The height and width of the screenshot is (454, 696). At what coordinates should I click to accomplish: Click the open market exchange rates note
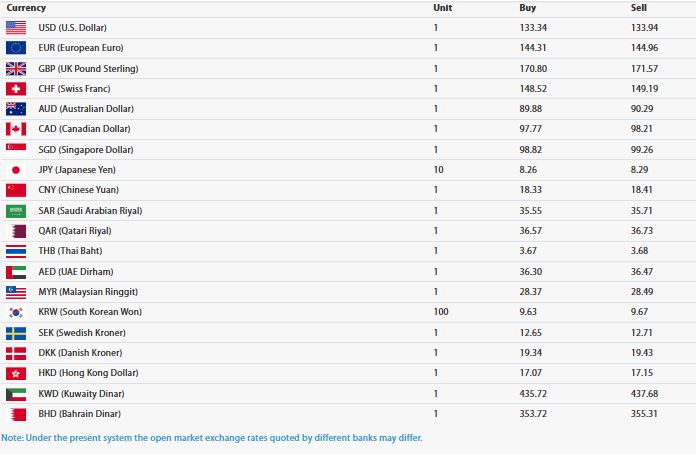[x=211, y=438]
